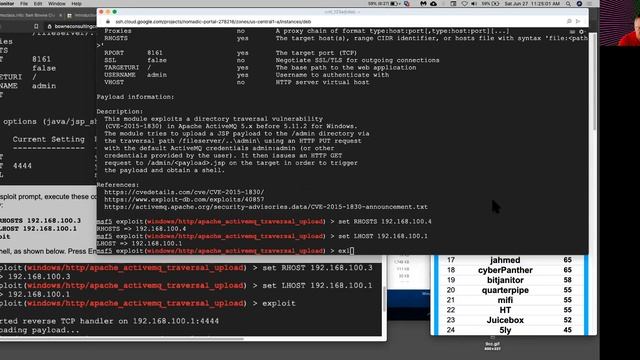The height and width of the screenshot is (360, 640).
Task: Click the arrow icon at far right of SSH address bar
Action: pyautogui.click(x=578, y=21)
